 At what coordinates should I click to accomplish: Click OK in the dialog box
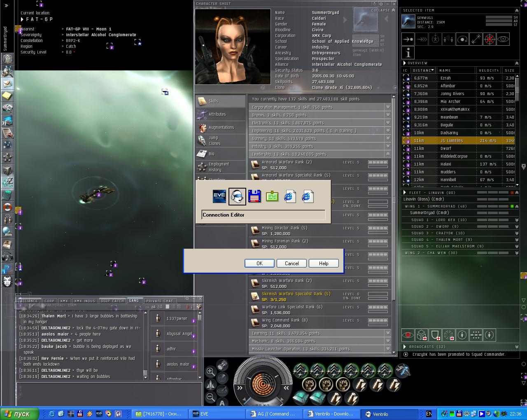tap(259, 264)
